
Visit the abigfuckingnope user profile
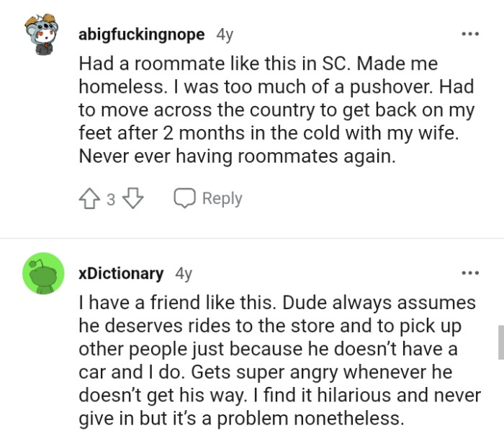tap(141, 34)
